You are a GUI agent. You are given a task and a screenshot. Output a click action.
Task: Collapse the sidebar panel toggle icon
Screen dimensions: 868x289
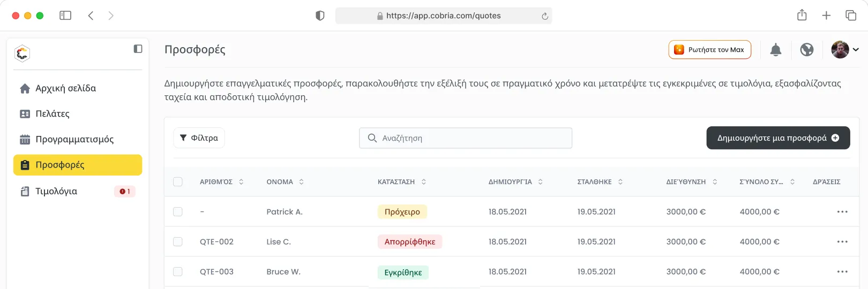coord(138,49)
